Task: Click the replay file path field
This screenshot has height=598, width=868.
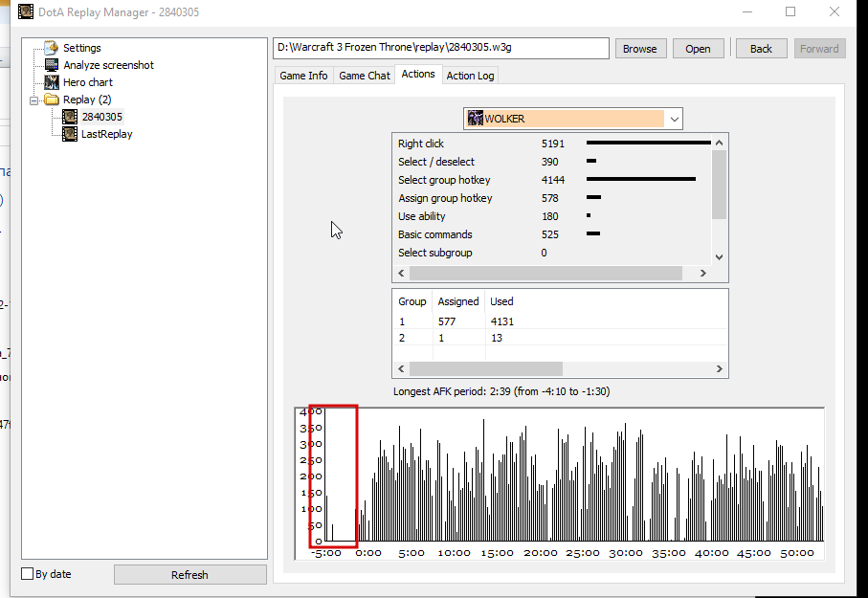Action: coord(440,48)
